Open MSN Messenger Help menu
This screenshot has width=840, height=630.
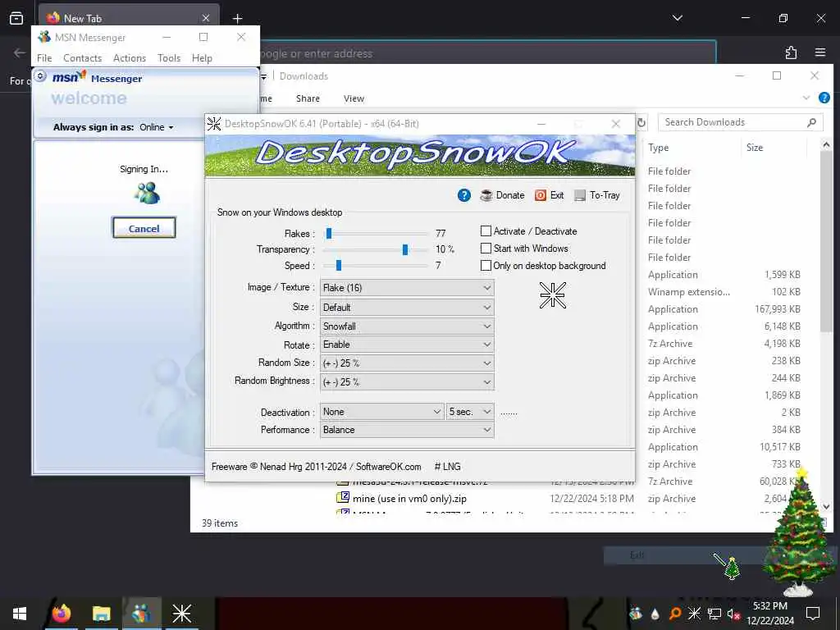(202, 58)
